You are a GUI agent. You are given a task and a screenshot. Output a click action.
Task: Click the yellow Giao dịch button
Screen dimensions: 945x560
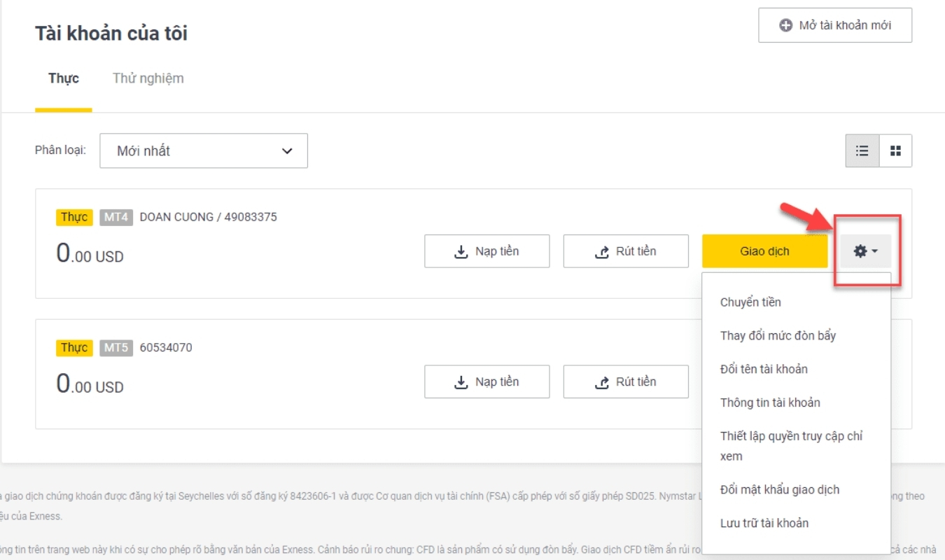coord(764,251)
